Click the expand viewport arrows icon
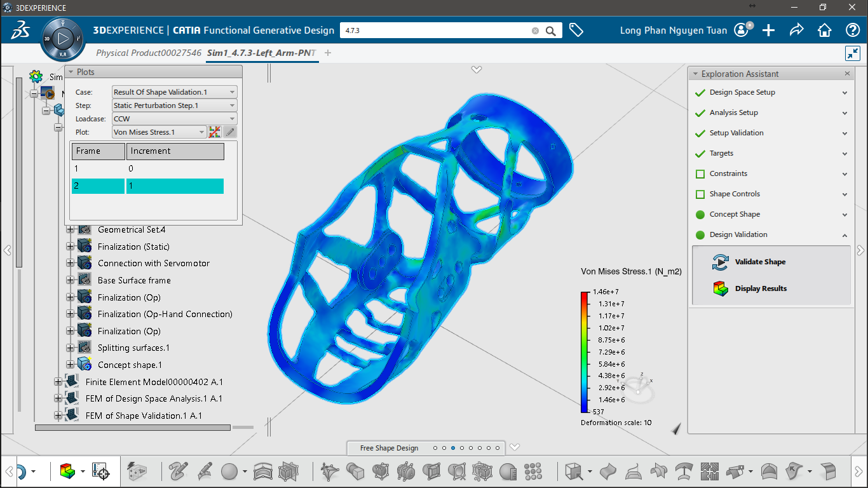Viewport: 868px width, 488px height. point(853,53)
